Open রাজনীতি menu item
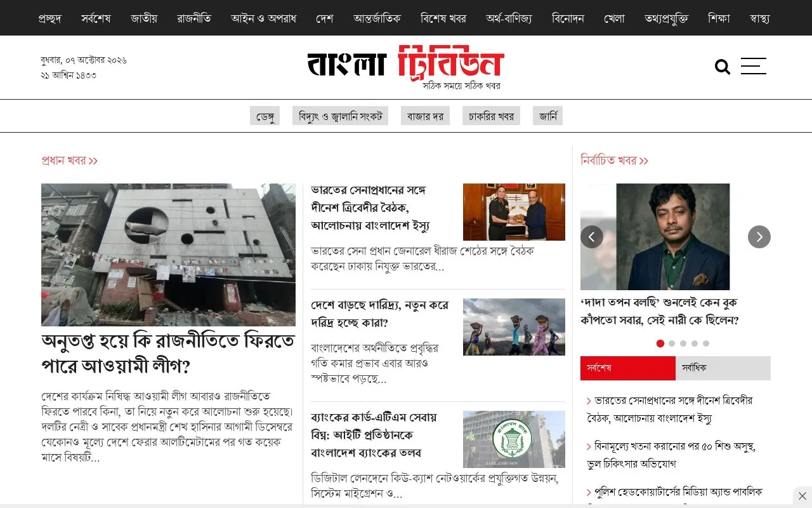Image resolution: width=812 pixels, height=508 pixels. click(x=194, y=18)
